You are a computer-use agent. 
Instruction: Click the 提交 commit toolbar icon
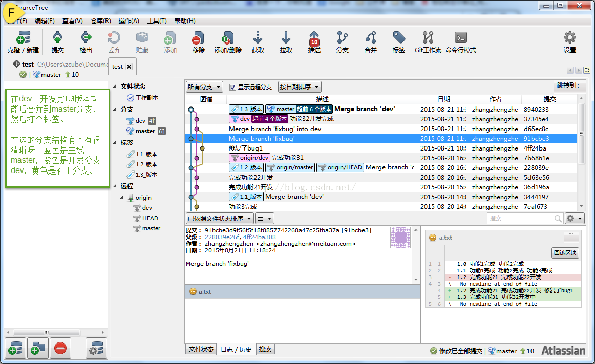pyautogui.click(x=57, y=38)
